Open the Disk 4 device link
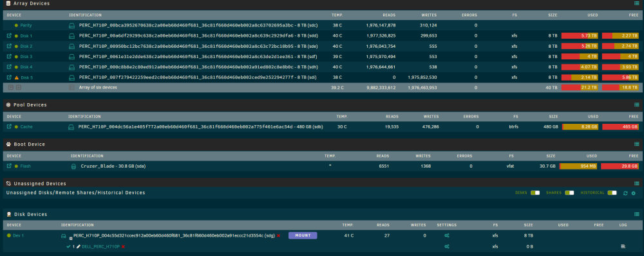Image resolution: width=644 pixels, height=256 pixels. (26, 66)
